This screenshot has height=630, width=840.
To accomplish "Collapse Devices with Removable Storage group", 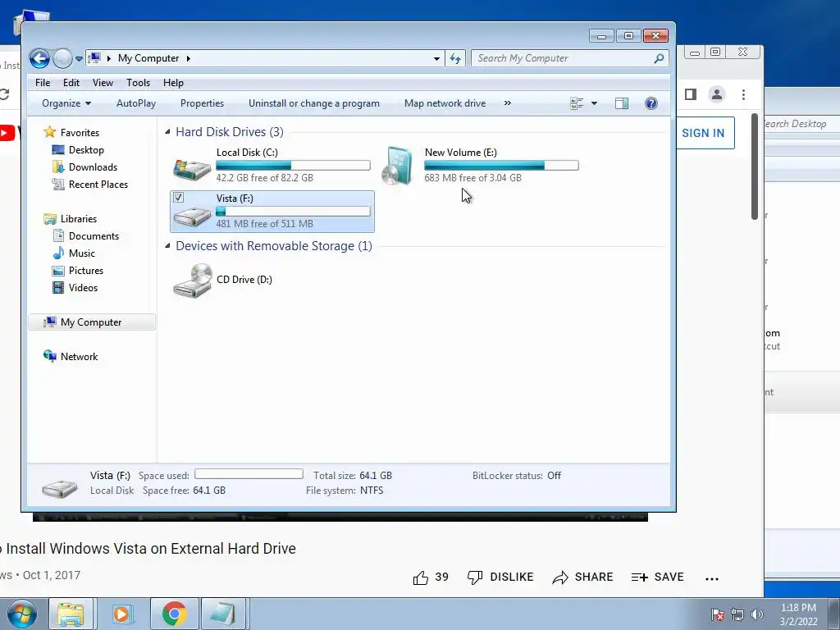I will pos(167,246).
